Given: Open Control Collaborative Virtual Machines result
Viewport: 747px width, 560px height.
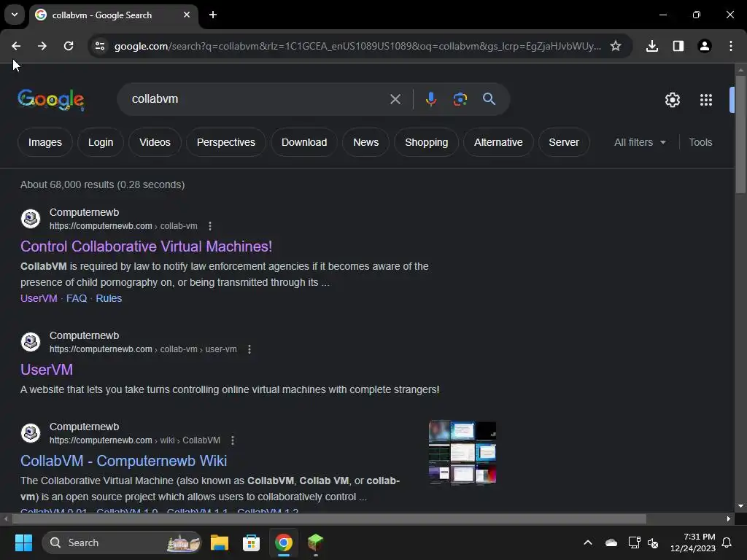Looking at the screenshot, I should tap(146, 246).
